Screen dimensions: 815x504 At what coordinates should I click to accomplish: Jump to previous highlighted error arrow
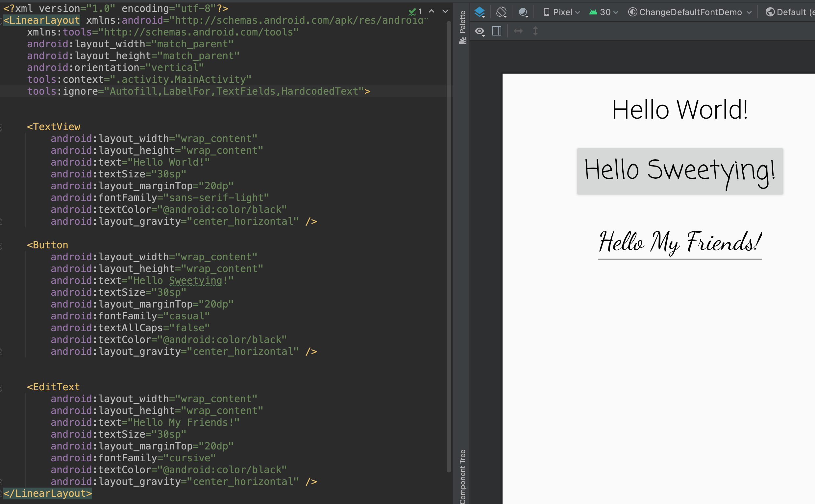[432, 11]
